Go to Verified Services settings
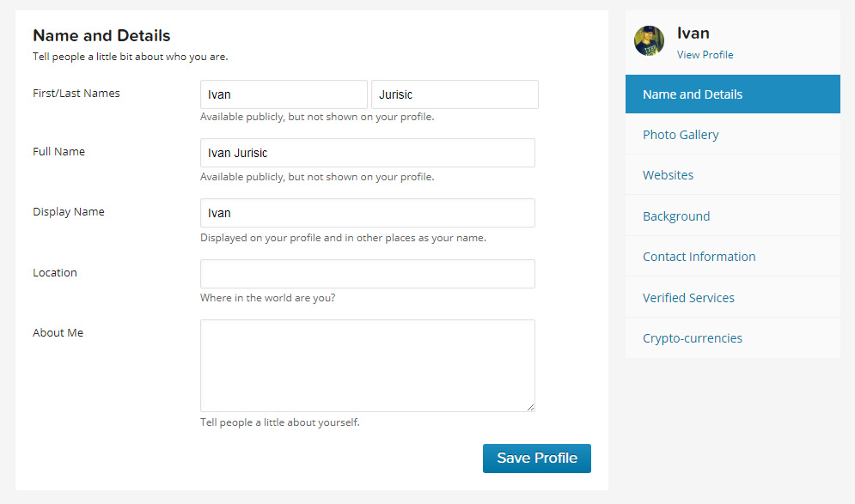The image size is (855, 504). click(x=688, y=297)
